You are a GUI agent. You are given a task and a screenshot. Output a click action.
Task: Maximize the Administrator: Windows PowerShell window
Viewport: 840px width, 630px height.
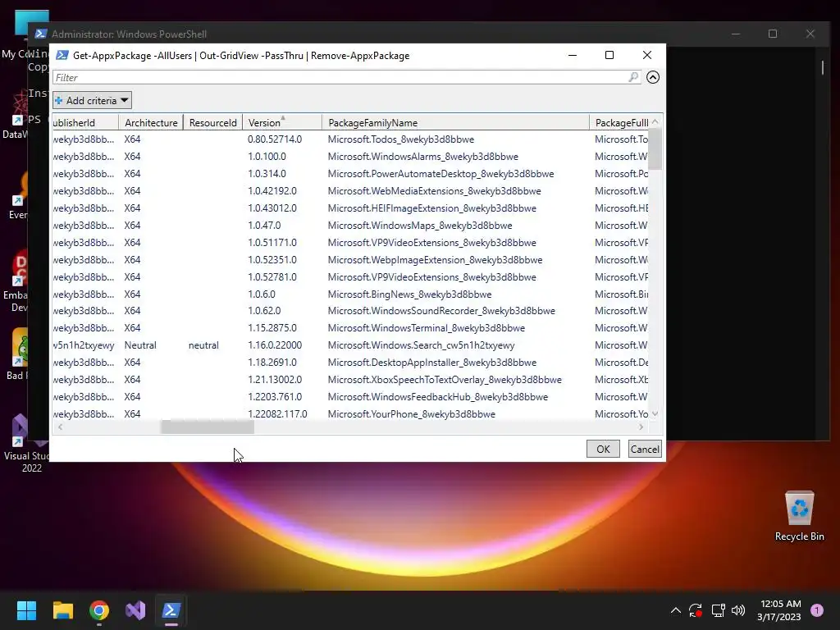pos(773,34)
